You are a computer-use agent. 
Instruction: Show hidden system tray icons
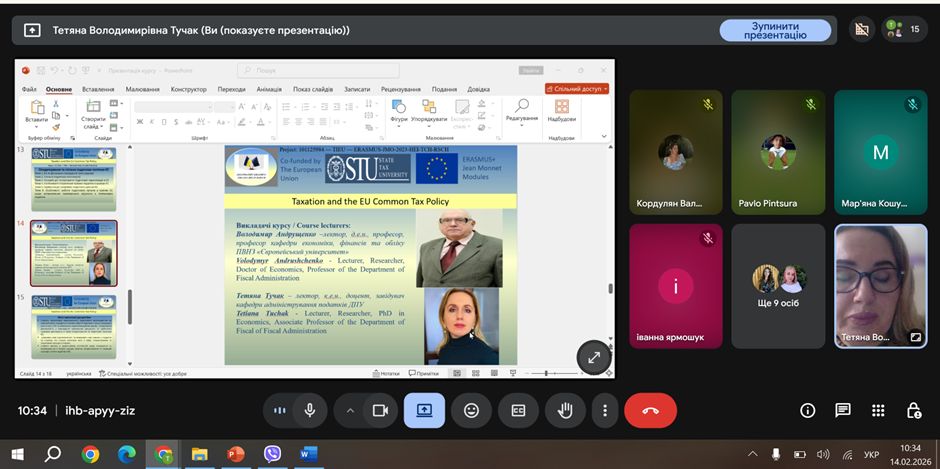click(753, 455)
